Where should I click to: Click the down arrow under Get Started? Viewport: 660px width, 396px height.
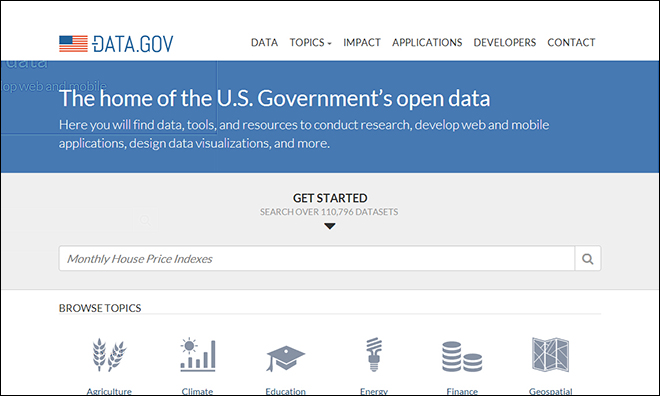click(330, 226)
